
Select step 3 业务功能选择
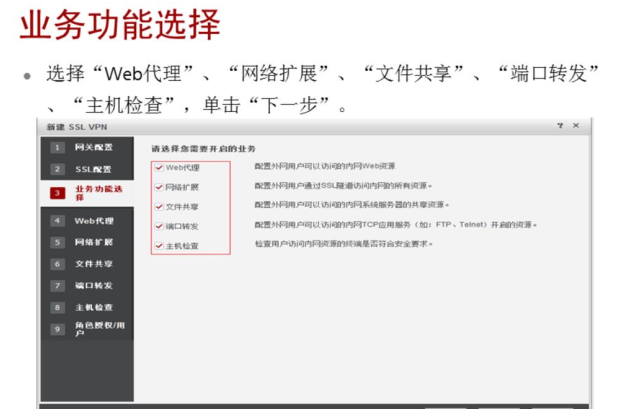tap(87, 193)
